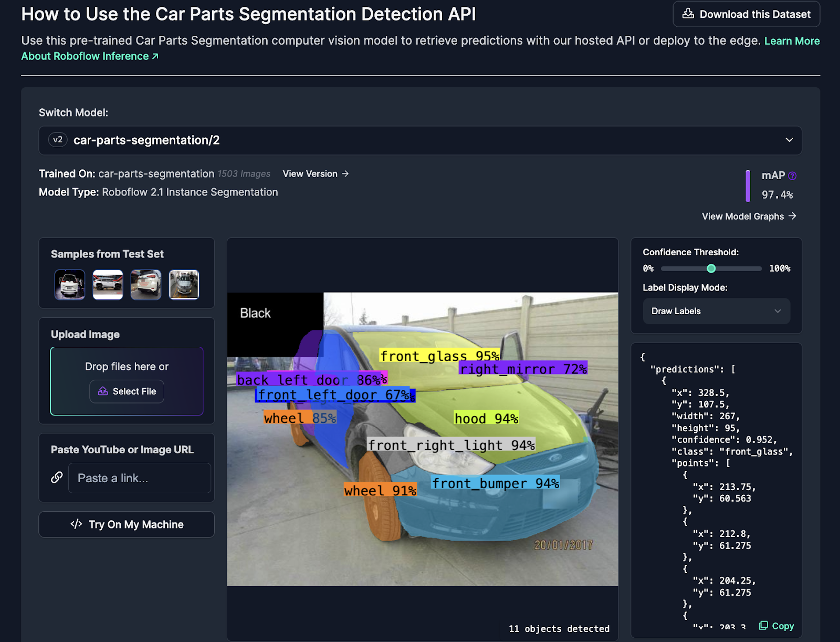Image resolution: width=840 pixels, height=642 pixels.
Task: Click the Model Type Roboflow 2.1 Instance Segmentation text
Action: (159, 192)
